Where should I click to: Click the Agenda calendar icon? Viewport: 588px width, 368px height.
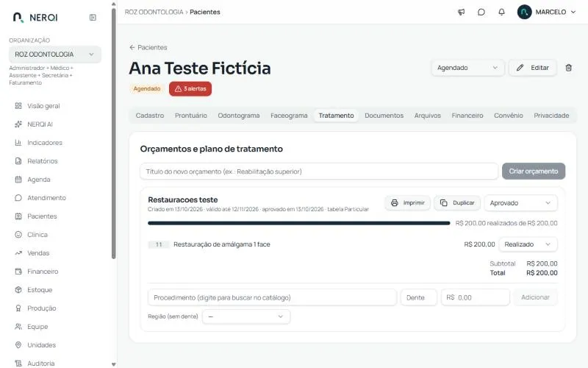[x=18, y=180]
